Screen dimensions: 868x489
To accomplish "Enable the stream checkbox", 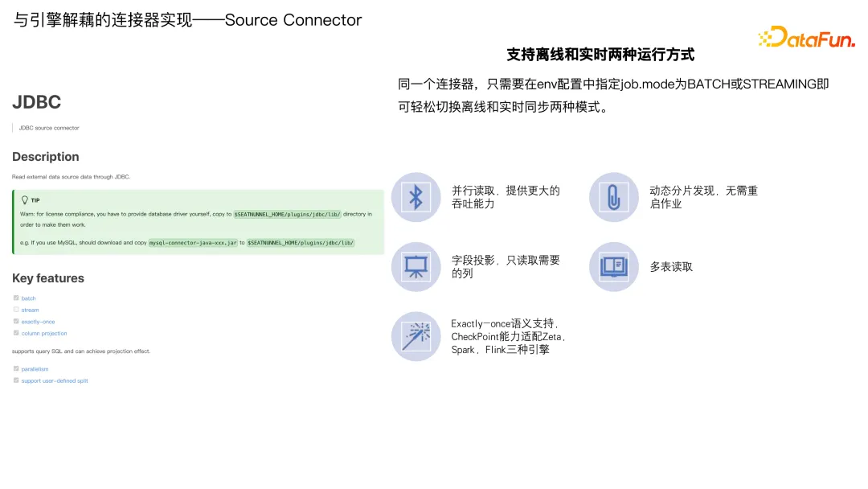I will point(16,310).
